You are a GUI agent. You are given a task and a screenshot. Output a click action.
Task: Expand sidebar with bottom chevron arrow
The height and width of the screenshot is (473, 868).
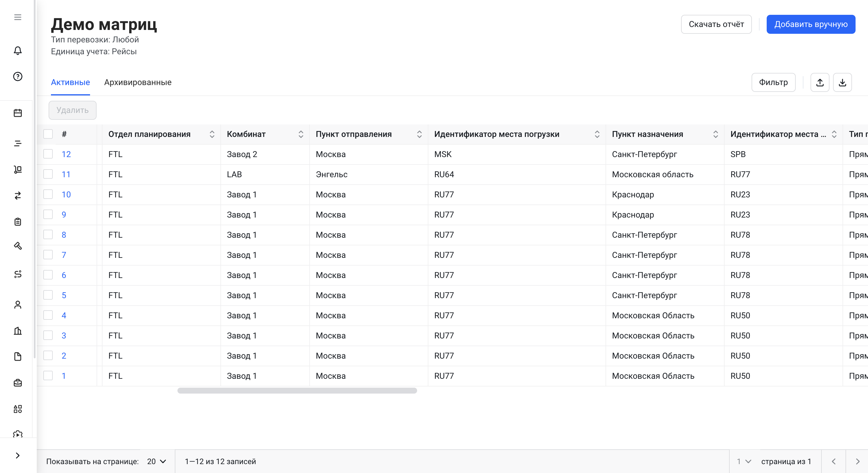(17, 456)
